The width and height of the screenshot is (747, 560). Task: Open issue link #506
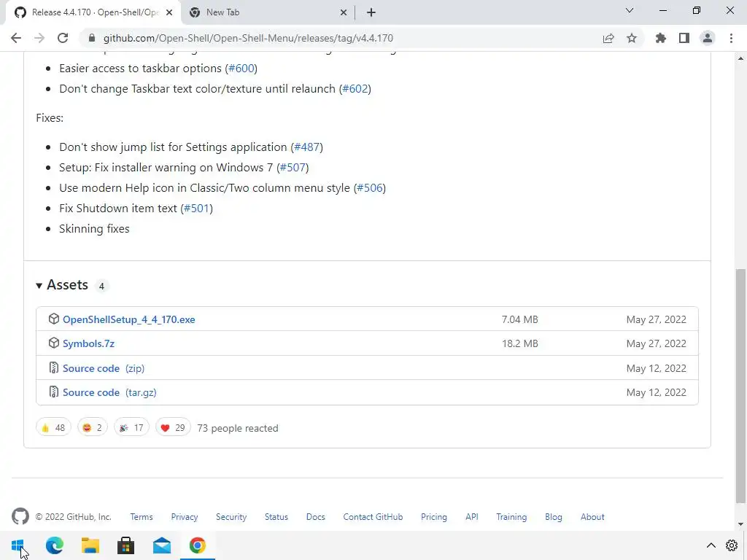[x=370, y=188]
